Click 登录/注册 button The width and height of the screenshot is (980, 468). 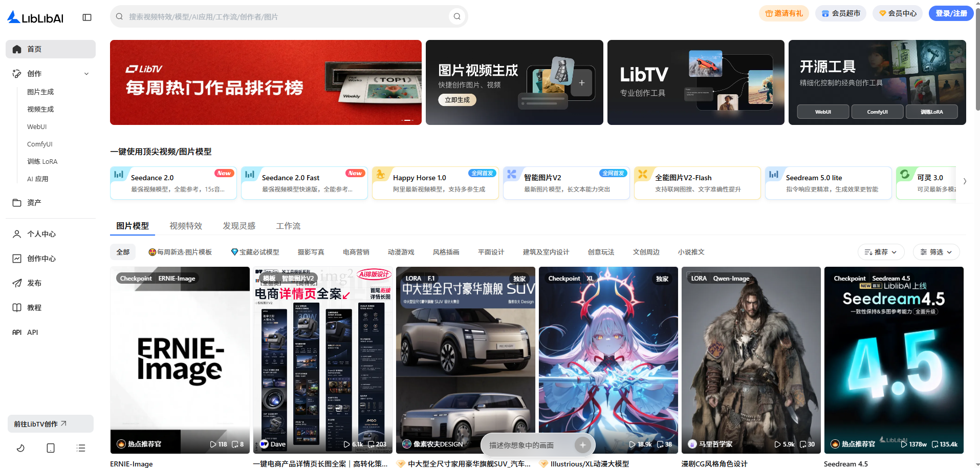click(951, 13)
